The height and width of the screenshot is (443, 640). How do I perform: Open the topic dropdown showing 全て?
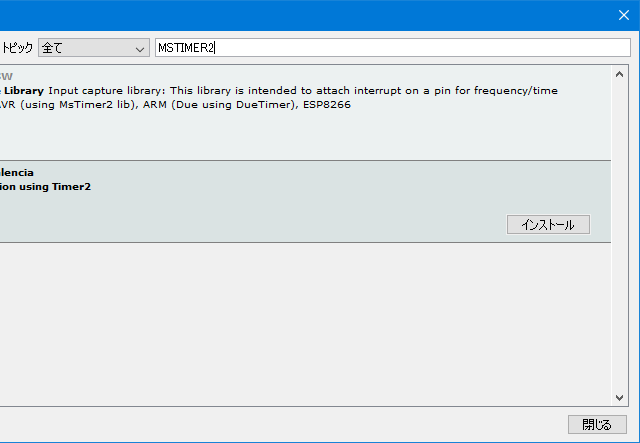click(x=92, y=48)
